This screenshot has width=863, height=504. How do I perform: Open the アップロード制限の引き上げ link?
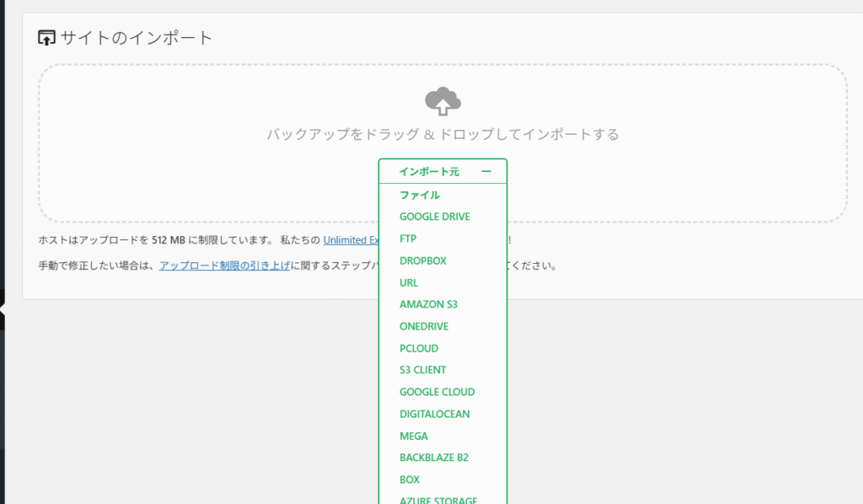point(225,265)
